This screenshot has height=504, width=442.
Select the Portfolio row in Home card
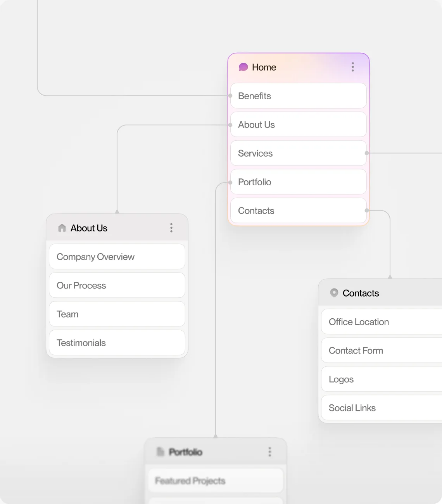click(299, 182)
